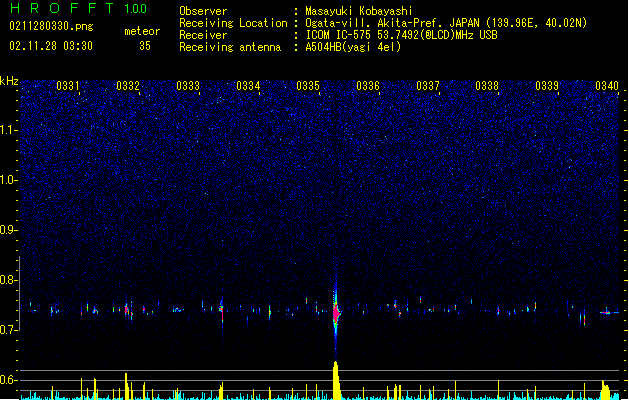Viewport: 629px width, 400px height.
Task: Click the 0337 time marker
Action: click(x=428, y=86)
